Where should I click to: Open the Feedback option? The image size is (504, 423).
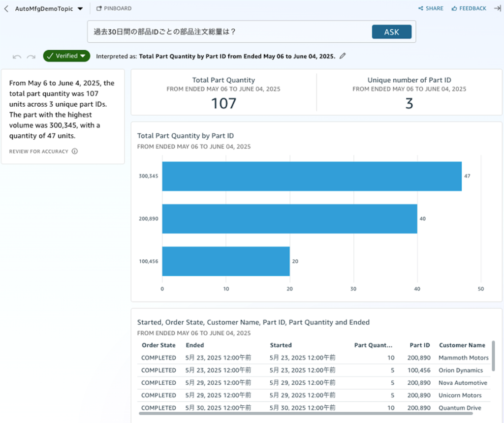[x=469, y=8]
